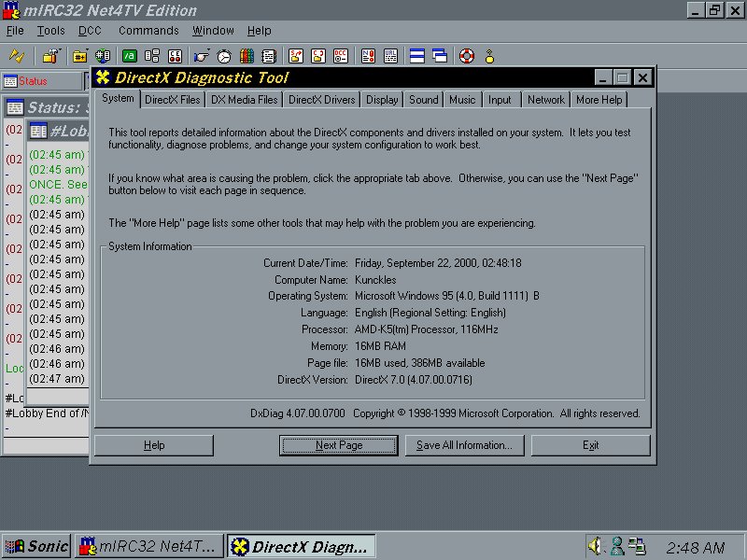
Task: Click the Timer clock toolbar icon
Action: point(224,56)
